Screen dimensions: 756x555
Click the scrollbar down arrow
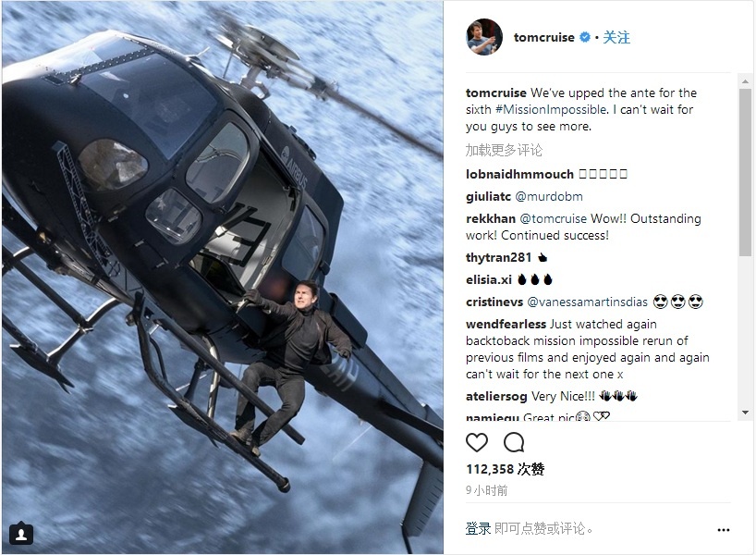pos(745,413)
